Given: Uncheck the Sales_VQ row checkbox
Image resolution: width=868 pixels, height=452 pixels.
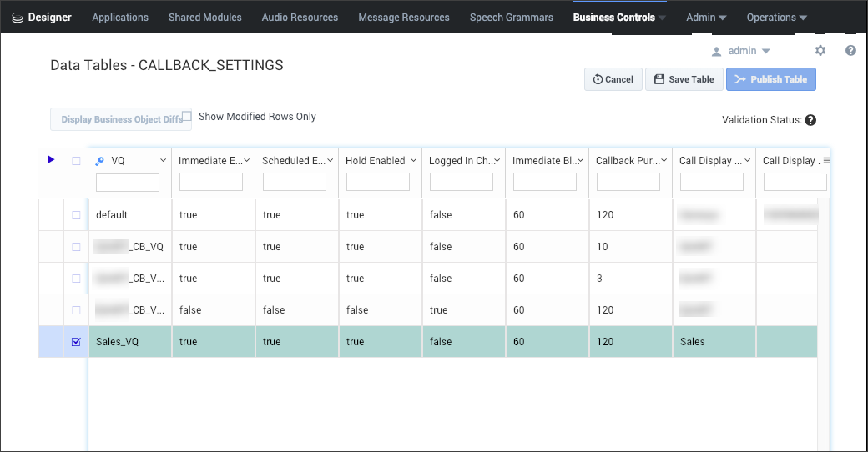Looking at the screenshot, I should coord(76,342).
